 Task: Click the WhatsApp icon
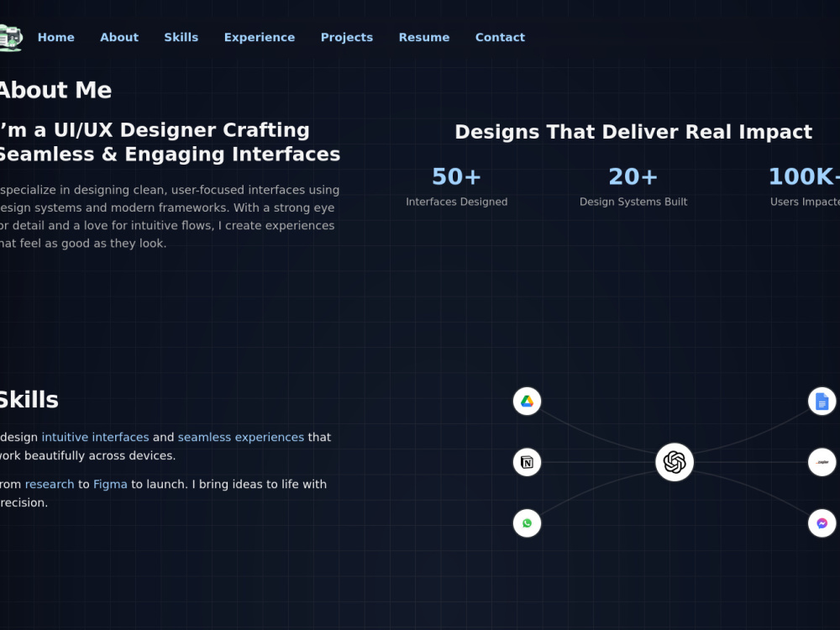(x=528, y=523)
